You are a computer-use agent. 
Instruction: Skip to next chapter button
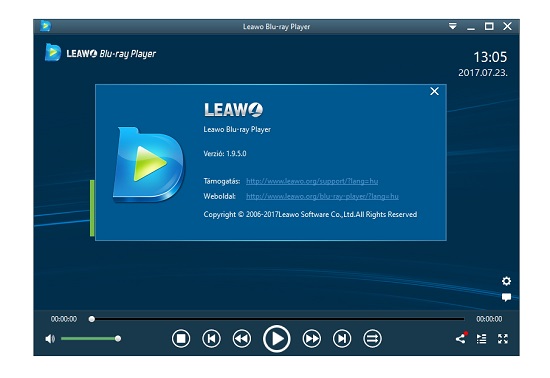click(342, 339)
